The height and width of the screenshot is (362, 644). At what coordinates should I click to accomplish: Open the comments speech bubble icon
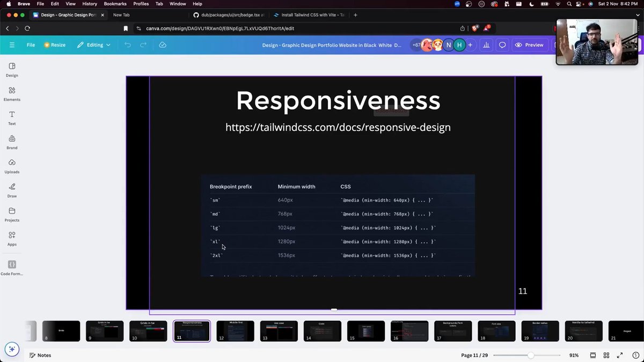(502, 45)
